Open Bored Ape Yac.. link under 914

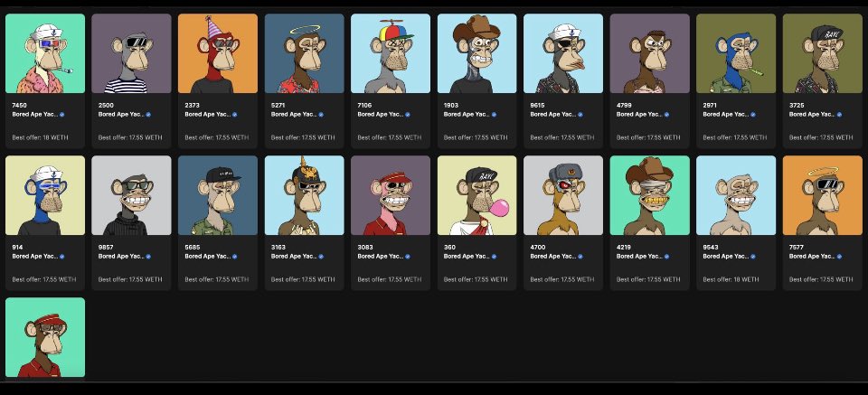35,256
